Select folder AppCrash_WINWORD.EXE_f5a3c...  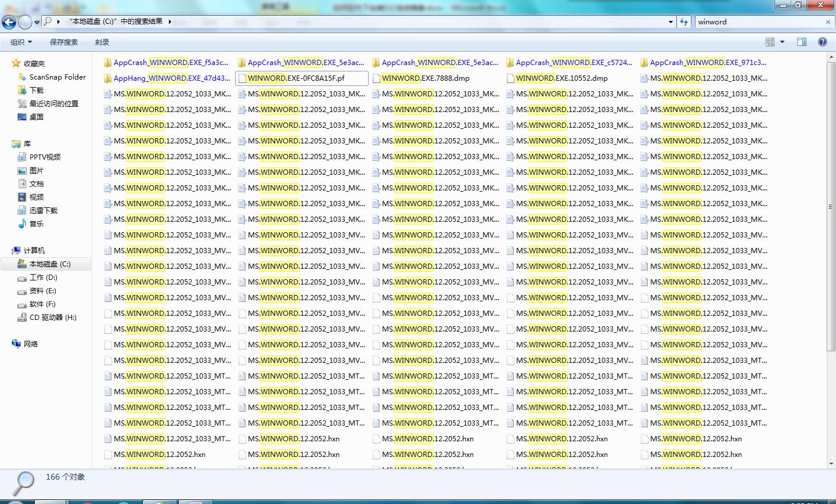166,62
